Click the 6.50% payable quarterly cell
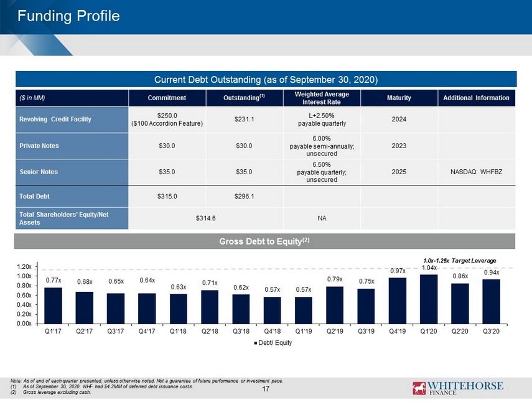The image size is (532, 407). (x=322, y=172)
